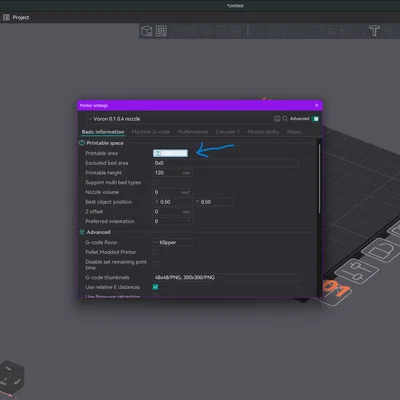Click the Add model cube icon
Viewport: 400px width, 400px height.
click(x=147, y=31)
